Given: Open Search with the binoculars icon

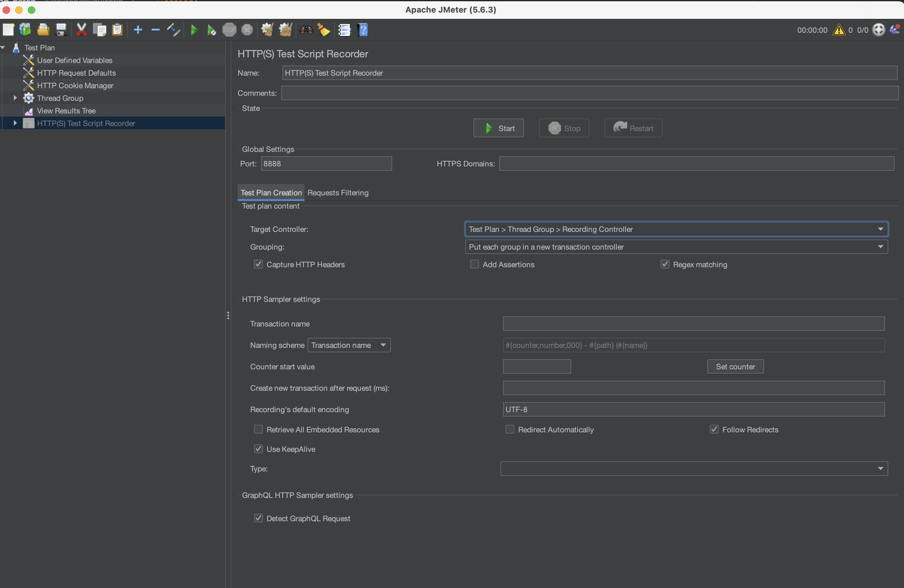Looking at the screenshot, I should pos(306,30).
